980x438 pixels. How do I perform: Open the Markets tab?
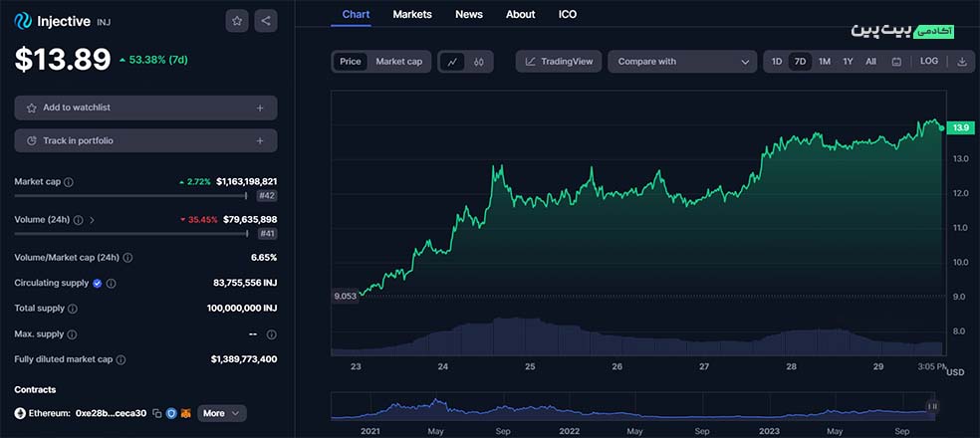point(412,14)
